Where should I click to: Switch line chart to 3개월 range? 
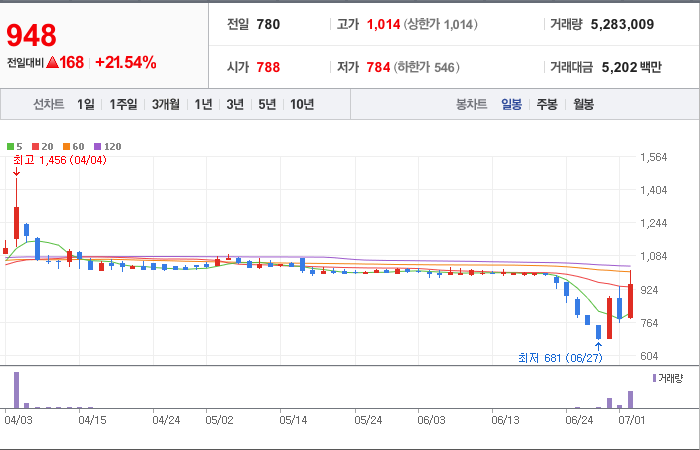[x=166, y=104]
